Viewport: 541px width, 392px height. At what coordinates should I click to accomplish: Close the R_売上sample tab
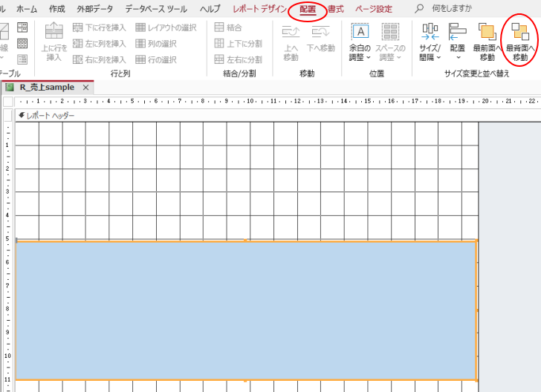pyautogui.click(x=86, y=88)
